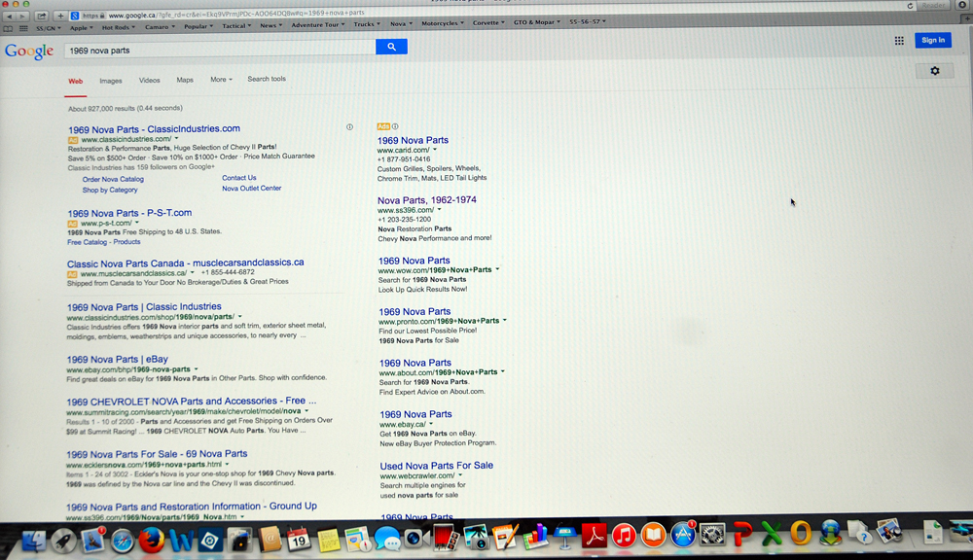
Task: Open dropdown arrow beside www.carid.com
Action: 435,151
